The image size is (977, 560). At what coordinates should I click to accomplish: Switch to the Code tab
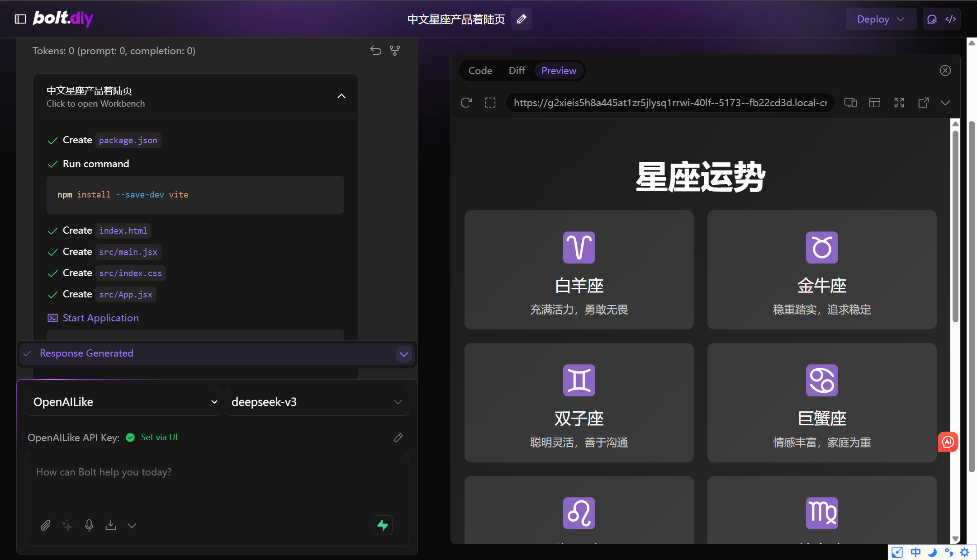(x=480, y=71)
